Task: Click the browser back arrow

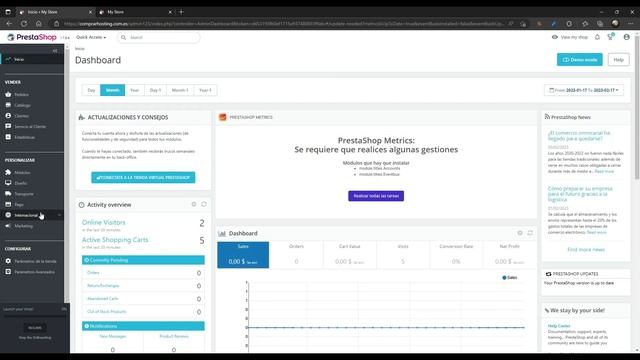Action: 9,24
